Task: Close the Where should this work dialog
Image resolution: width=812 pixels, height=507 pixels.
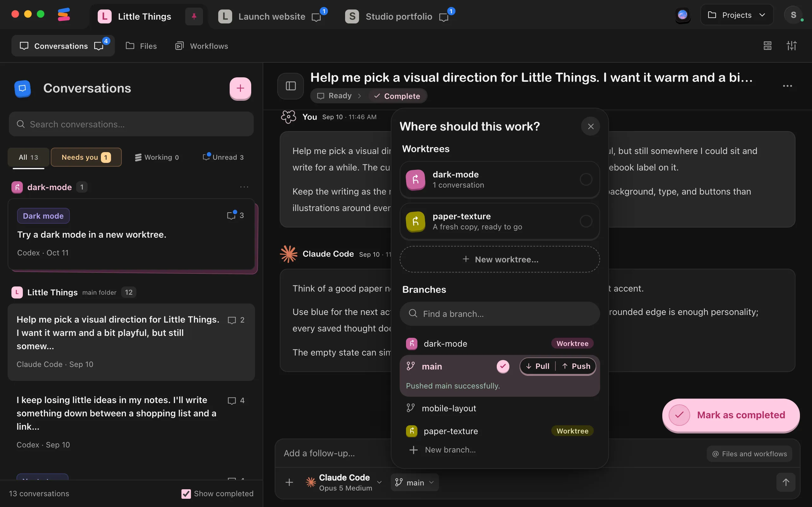Action: [591, 126]
